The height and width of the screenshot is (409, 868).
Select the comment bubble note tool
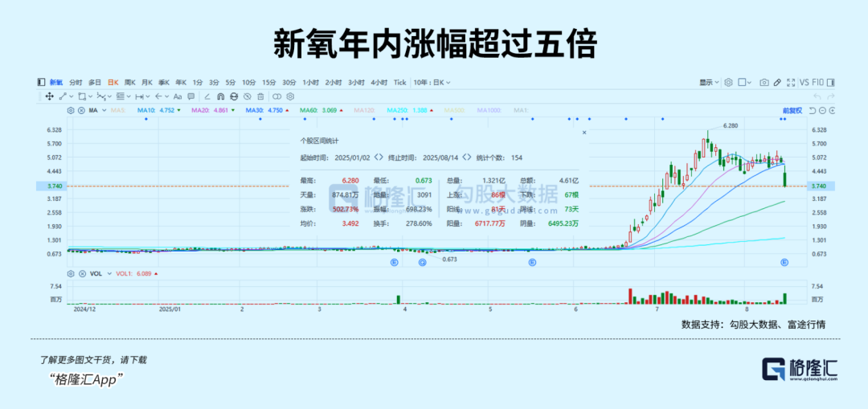tap(191, 96)
